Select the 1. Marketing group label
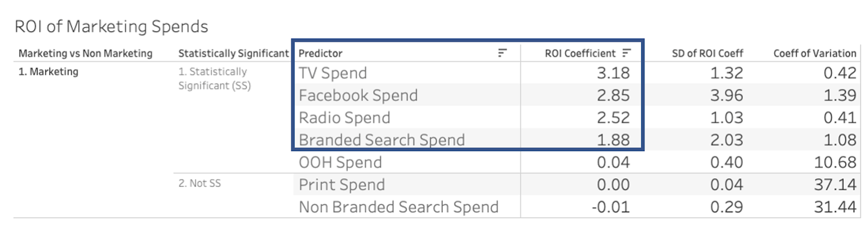Viewport: 868px width, 227px height. tap(48, 72)
